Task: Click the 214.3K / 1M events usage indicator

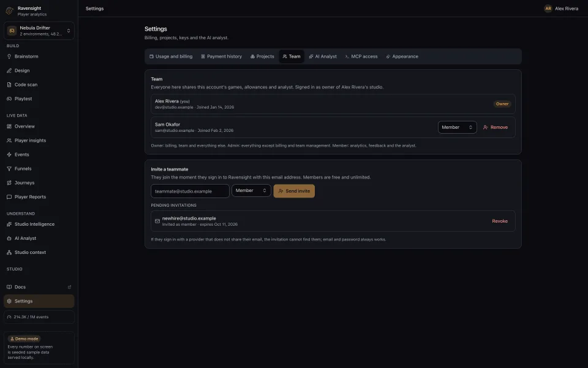Action: [x=39, y=317]
